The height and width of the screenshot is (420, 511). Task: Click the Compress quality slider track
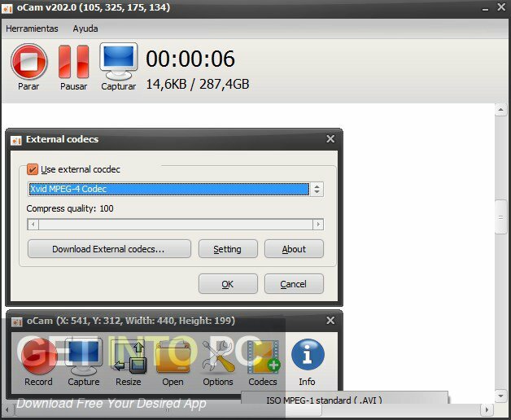coord(176,225)
